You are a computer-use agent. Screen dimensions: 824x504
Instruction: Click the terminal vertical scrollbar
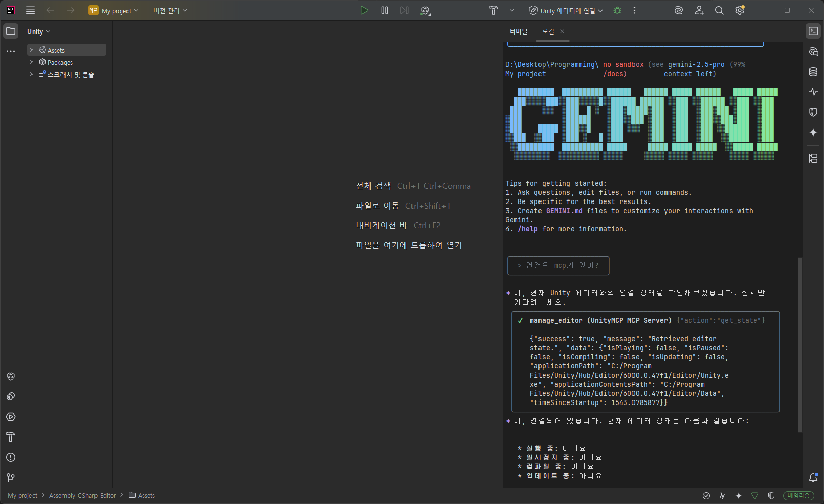800,345
